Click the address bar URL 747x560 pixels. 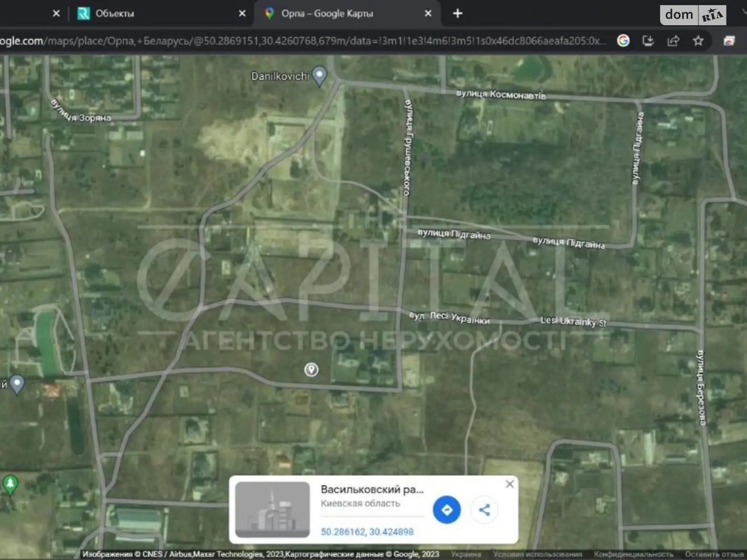point(303,41)
